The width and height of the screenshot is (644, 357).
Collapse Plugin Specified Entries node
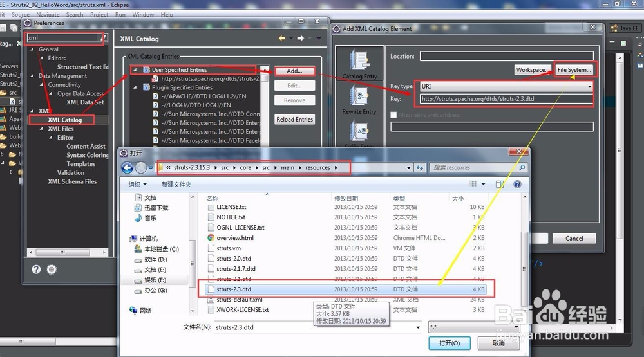(x=135, y=87)
